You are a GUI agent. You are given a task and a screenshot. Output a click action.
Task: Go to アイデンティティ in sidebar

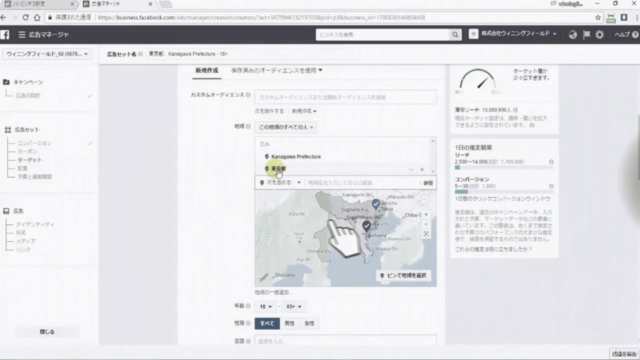tap(35, 224)
